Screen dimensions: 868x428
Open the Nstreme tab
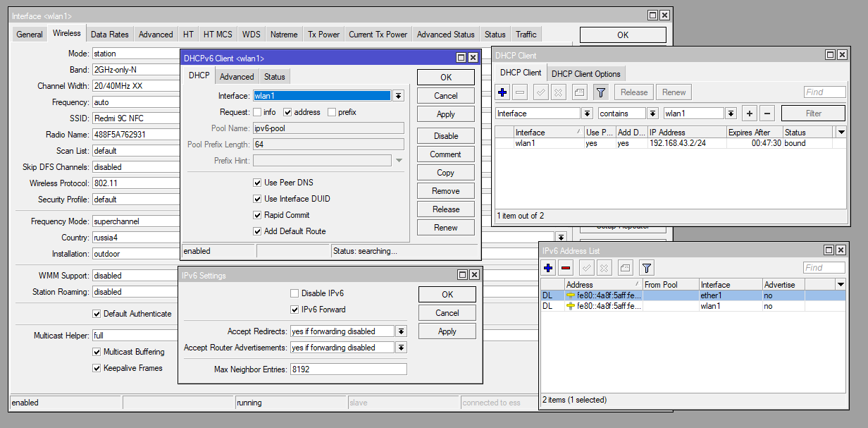284,35
